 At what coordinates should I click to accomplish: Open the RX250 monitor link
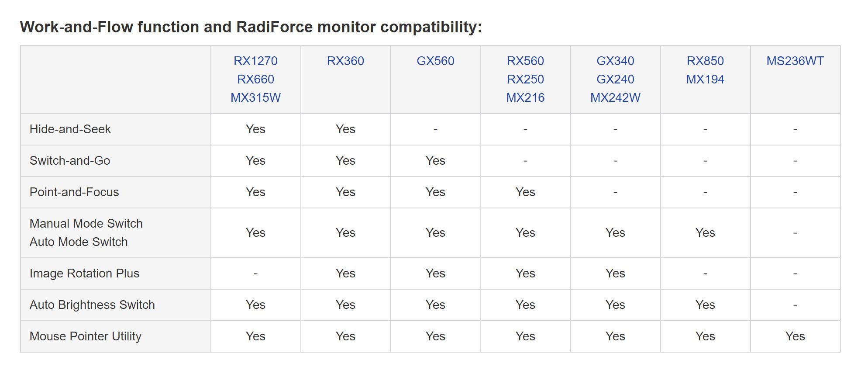tap(525, 79)
